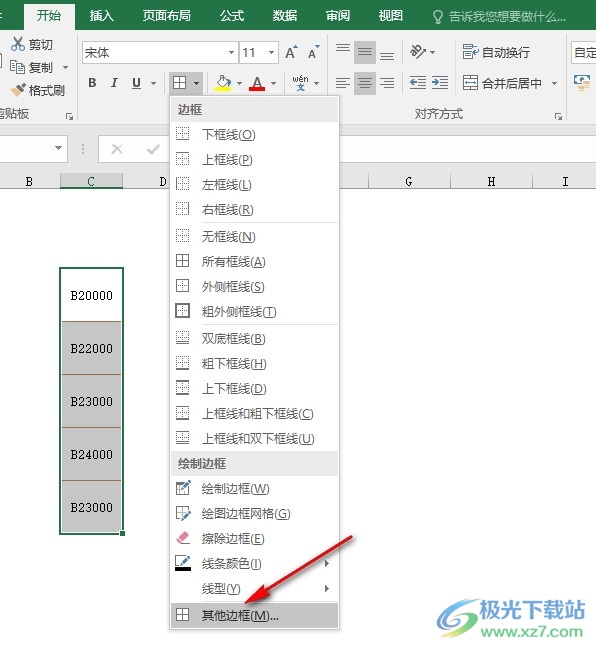Screen dimensions: 596x648
Task: Open the font name 宋体 dropdown
Action: (x=231, y=52)
